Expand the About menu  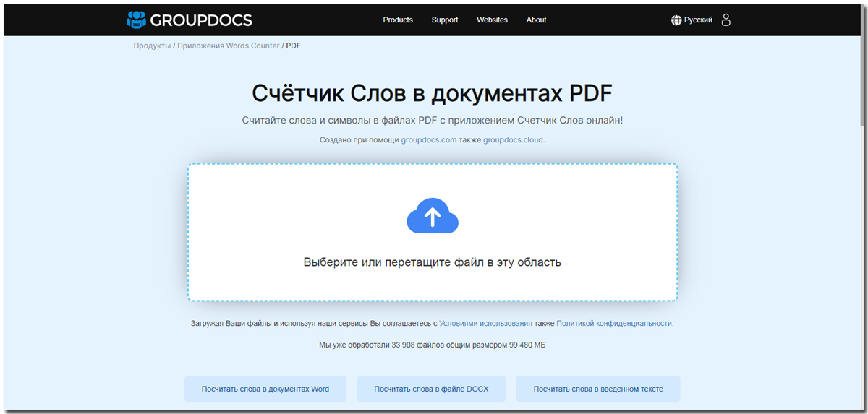[x=536, y=20]
